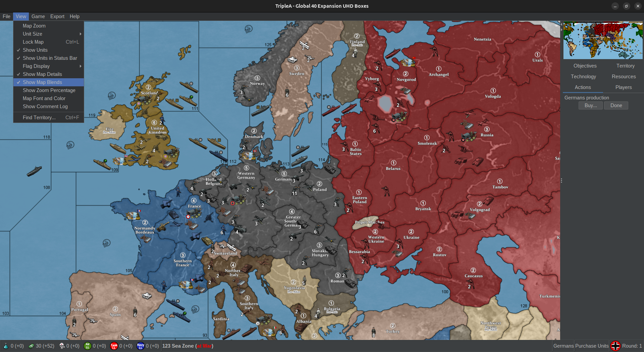Click the convoy marker in sea zone 105
Image resolution: width=644 pixels, height=352 pixels.
click(x=107, y=243)
